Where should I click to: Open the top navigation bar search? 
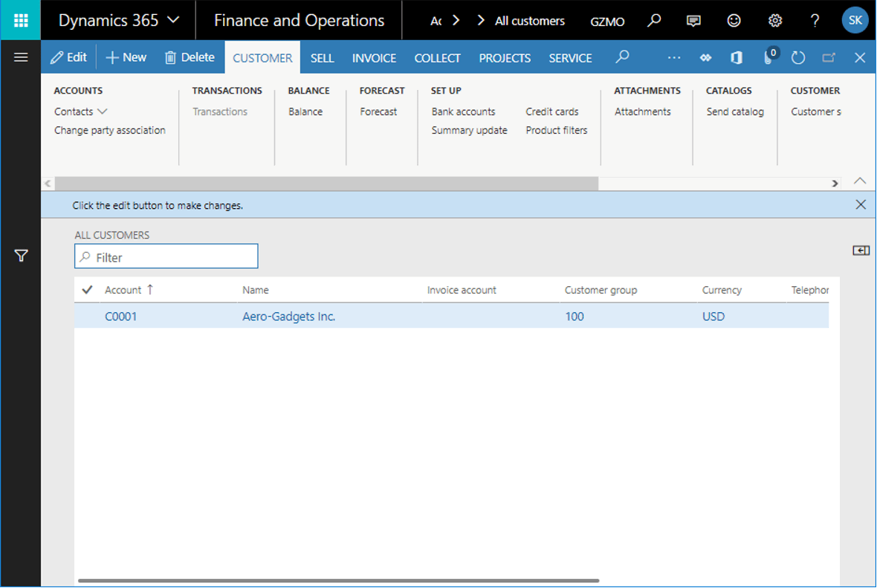point(654,21)
